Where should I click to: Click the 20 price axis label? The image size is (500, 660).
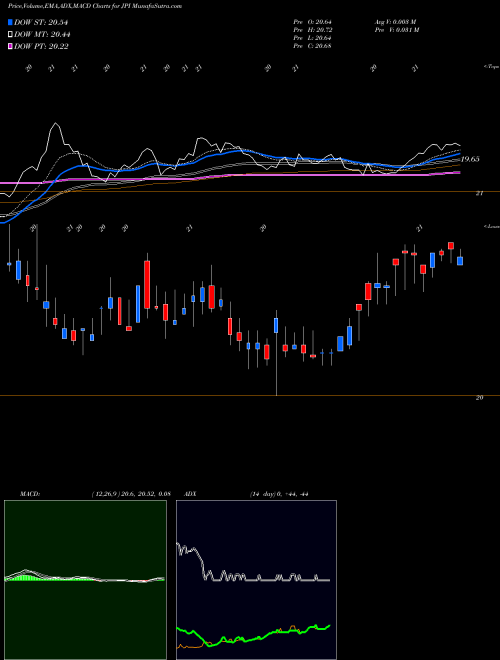pos(479,397)
